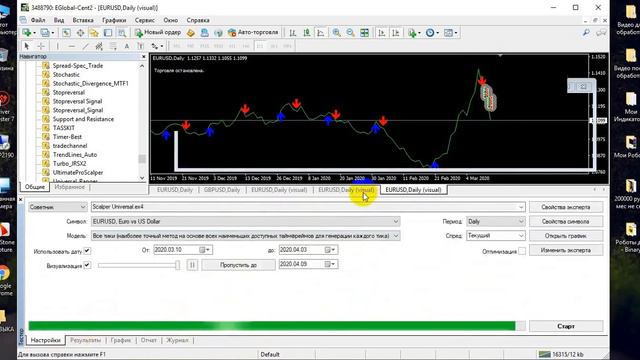
Task: Switch to Navigator 'Избранное' tab
Action: (x=69, y=187)
